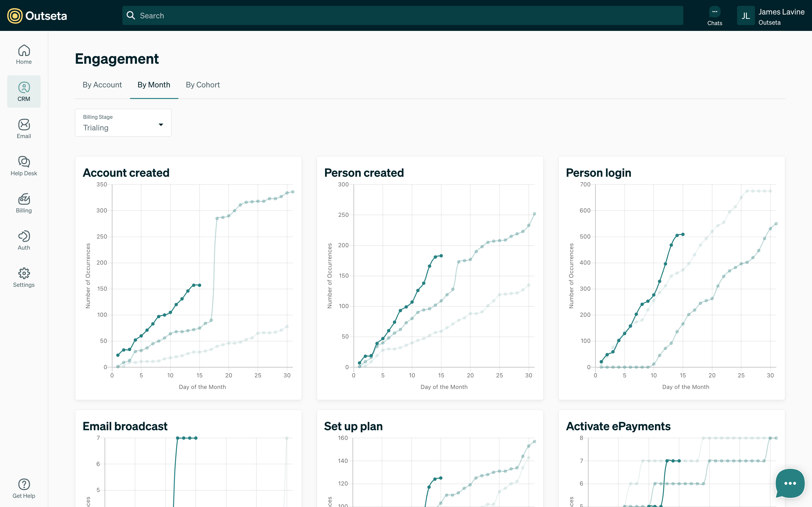The image size is (812, 507).
Task: Open James Lavine's profile avatar
Action: pos(746,15)
